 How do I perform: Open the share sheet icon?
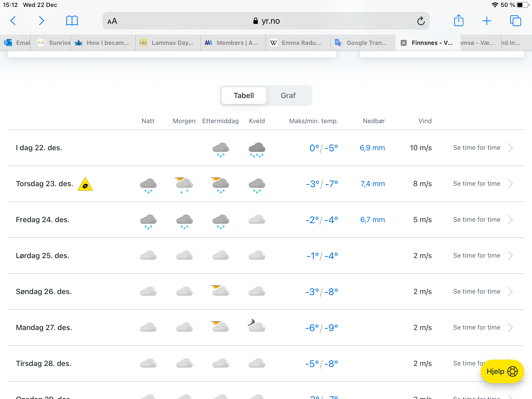point(459,20)
